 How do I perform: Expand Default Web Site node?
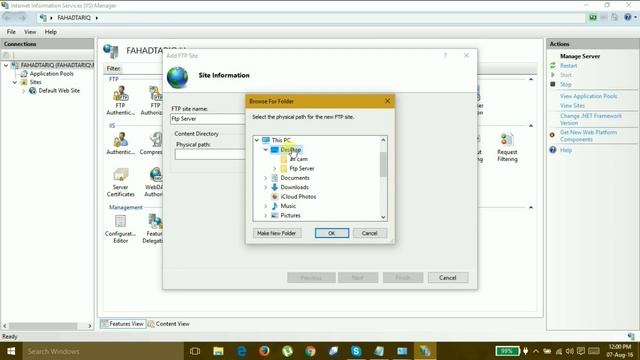[x=24, y=91]
